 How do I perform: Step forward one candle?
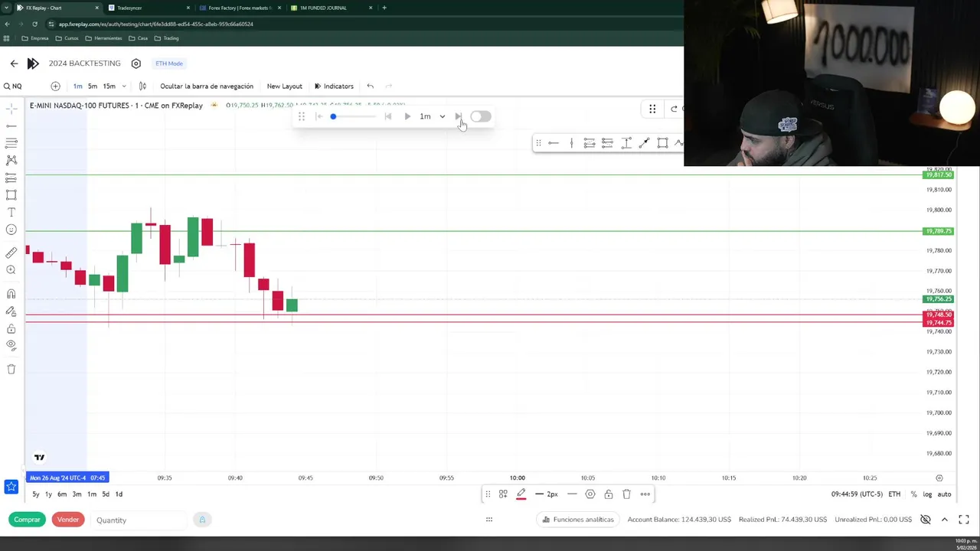(x=458, y=116)
